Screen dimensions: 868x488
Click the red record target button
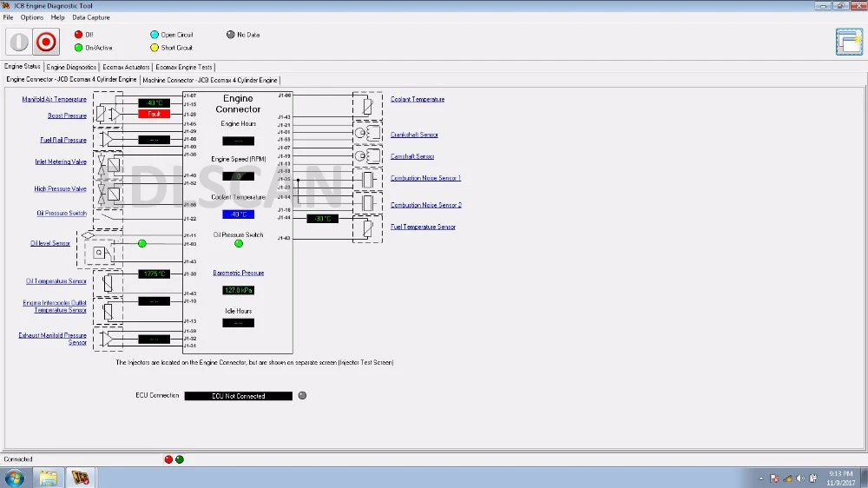pyautogui.click(x=46, y=42)
